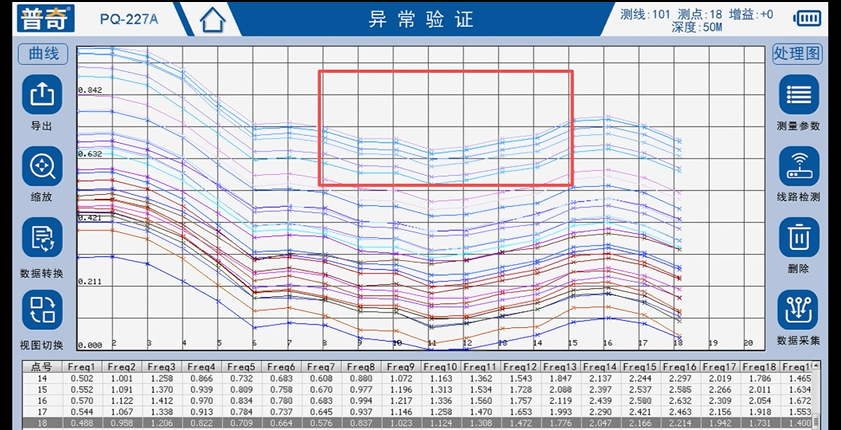Click the 0.421 y-axis label
The height and width of the screenshot is (430, 841).
(90, 218)
